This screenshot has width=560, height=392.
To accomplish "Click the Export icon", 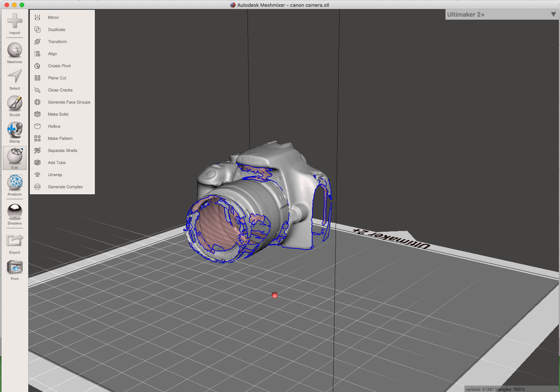I will 15,240.
